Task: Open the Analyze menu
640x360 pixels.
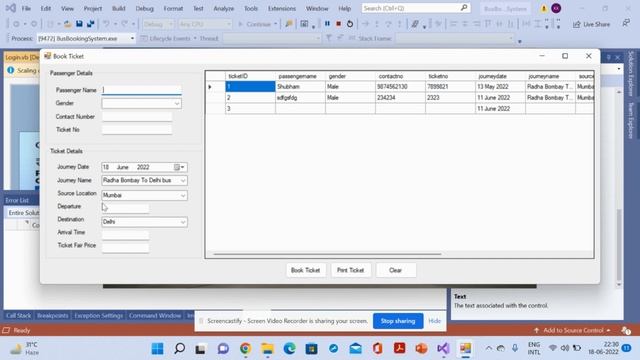Action: 224,8
